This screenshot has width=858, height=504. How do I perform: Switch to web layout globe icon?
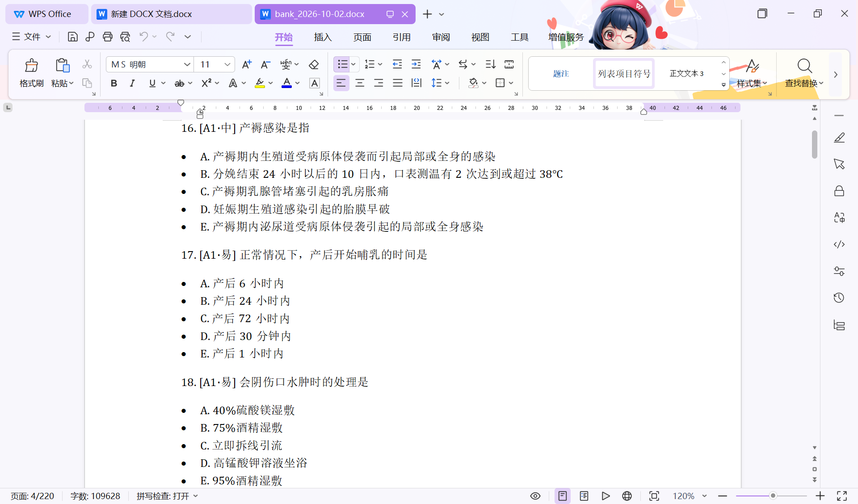coord(627,496)
